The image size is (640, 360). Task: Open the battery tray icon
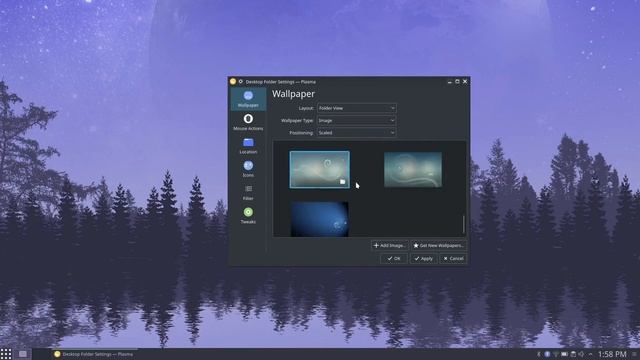click(x=564, y=354)
